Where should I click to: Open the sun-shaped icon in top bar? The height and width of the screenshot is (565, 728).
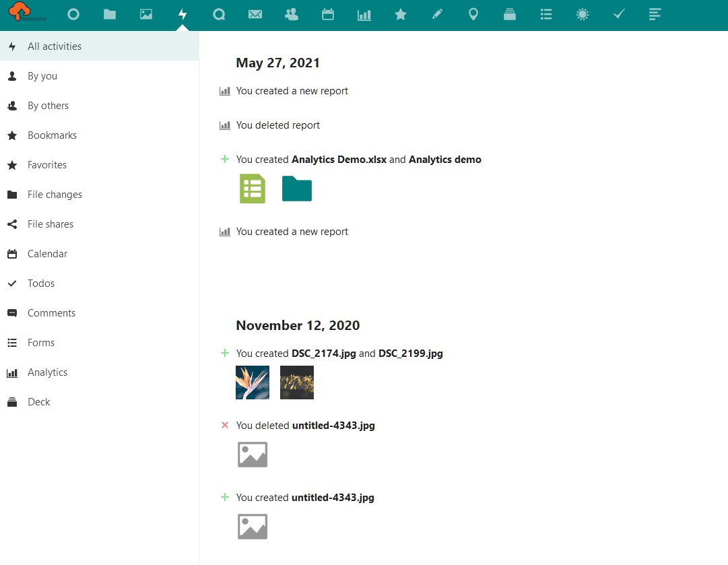[x=583, y=14]
